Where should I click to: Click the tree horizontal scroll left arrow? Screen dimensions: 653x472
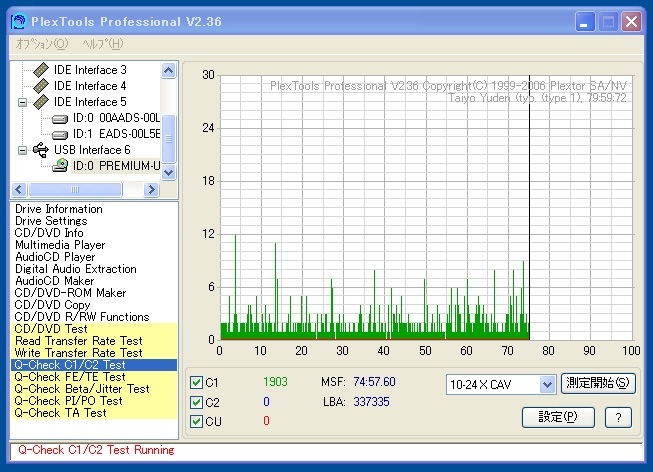coord(19,190)
